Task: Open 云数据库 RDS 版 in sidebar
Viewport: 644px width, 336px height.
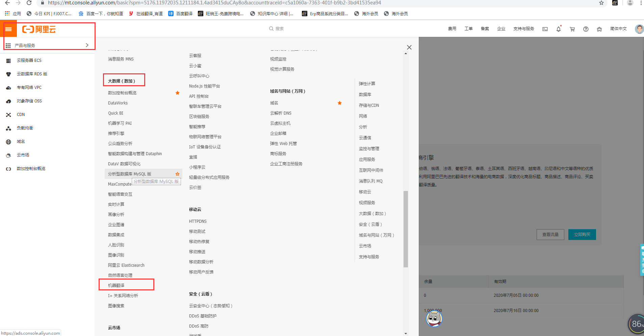Action: pos(32,74)
